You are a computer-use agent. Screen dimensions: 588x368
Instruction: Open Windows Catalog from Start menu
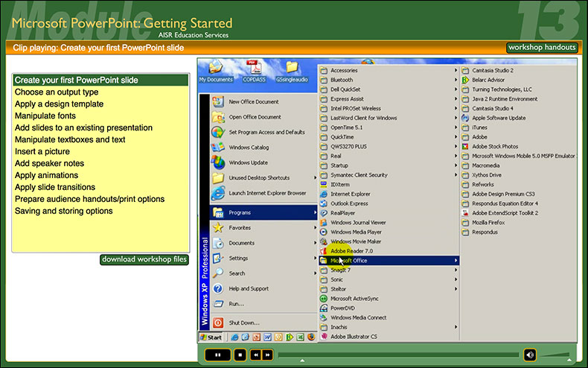(x=263, y=147)
